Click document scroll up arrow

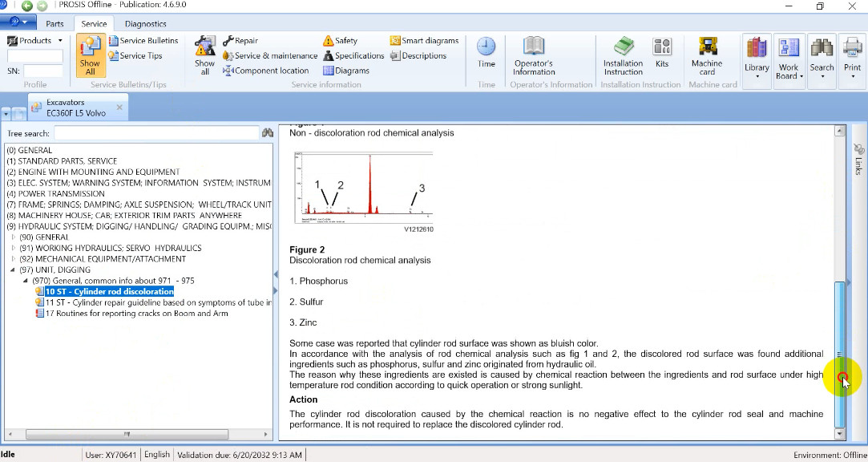tap(840, 131)
